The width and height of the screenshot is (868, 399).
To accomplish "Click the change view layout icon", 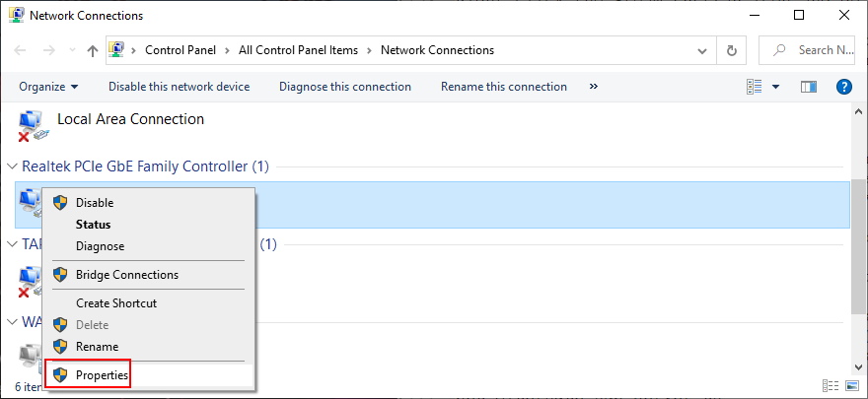I will click(x=754, y=87).
